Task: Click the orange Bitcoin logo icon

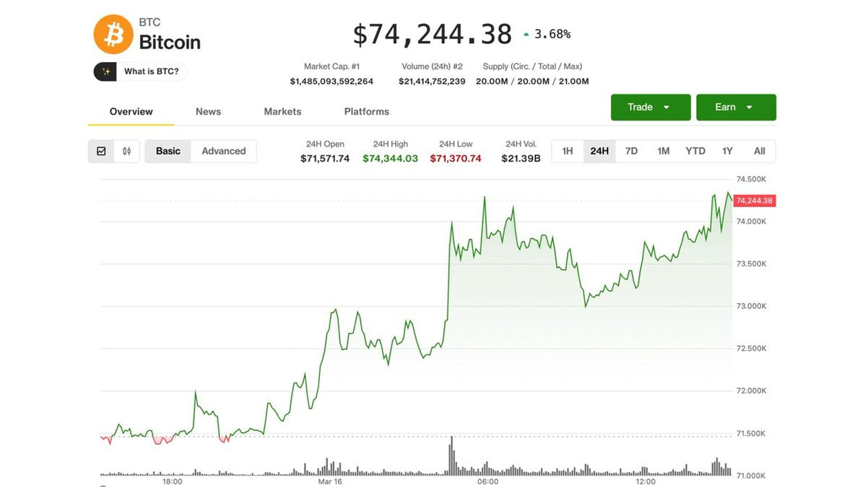Action: [x=113, y=34]
